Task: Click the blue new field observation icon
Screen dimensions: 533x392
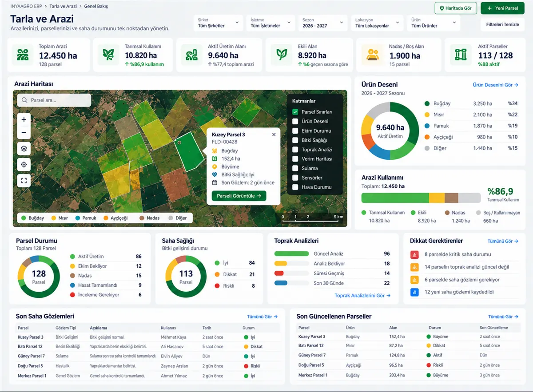Action: click(x=414, y=292)
